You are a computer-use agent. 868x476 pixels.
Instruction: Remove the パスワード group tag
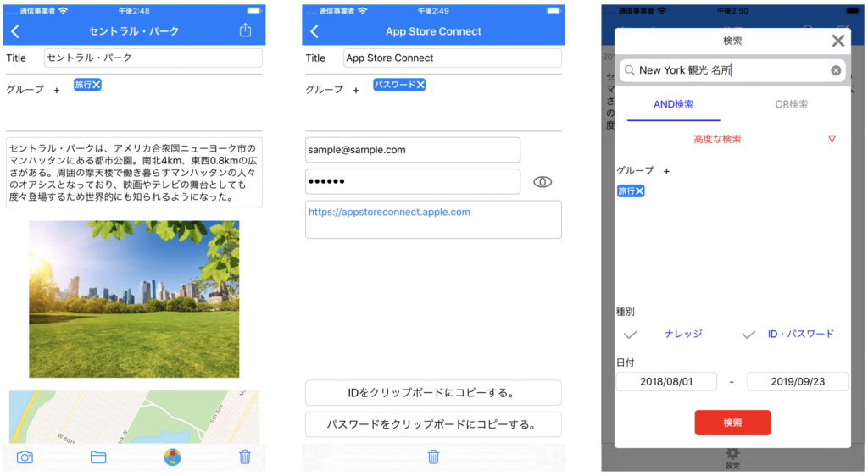click(420, 85)
